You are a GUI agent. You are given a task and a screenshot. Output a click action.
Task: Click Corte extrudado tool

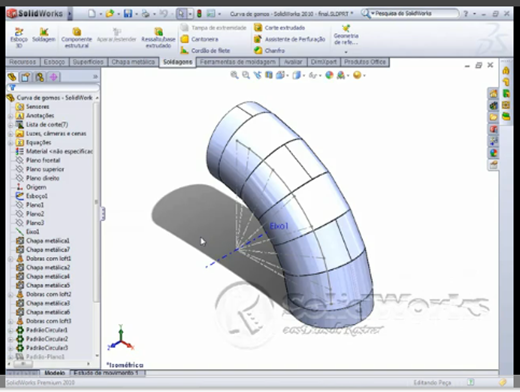[279, 28]
